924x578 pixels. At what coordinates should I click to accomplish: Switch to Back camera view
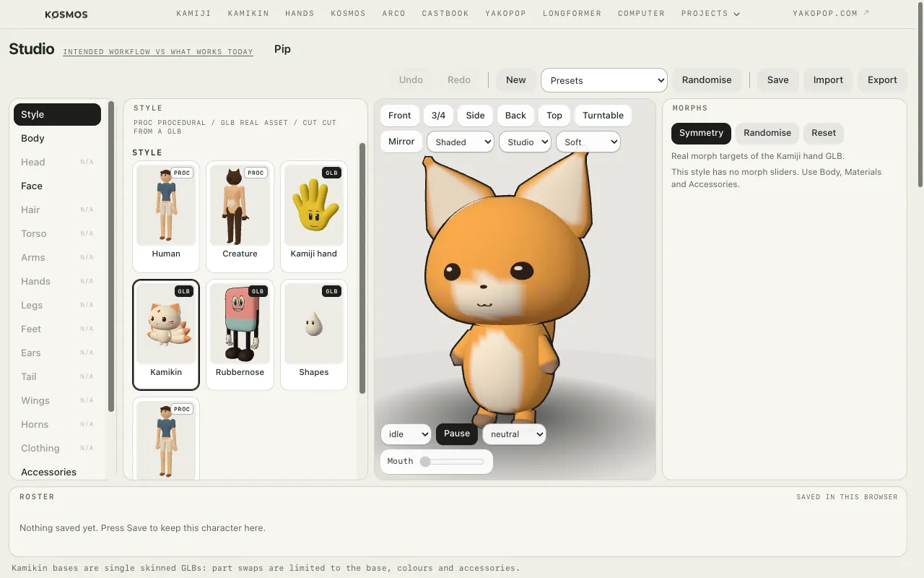coord(515,116)
